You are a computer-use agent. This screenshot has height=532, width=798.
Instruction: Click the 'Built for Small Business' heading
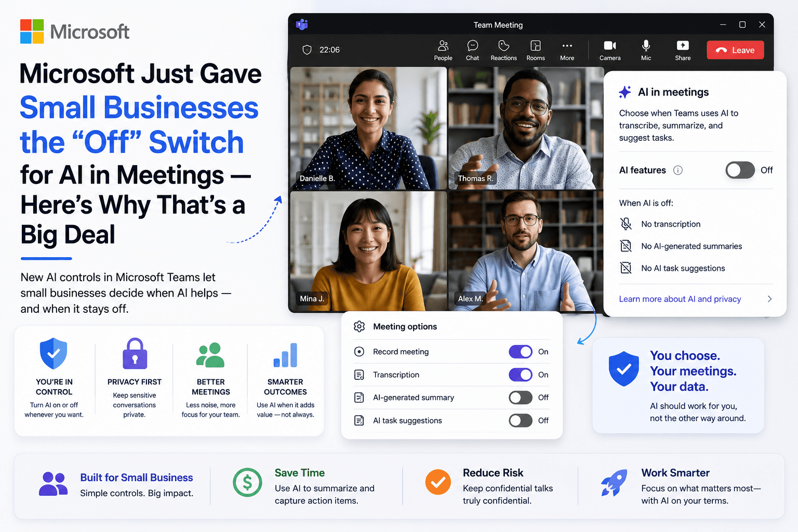[137, 477]
